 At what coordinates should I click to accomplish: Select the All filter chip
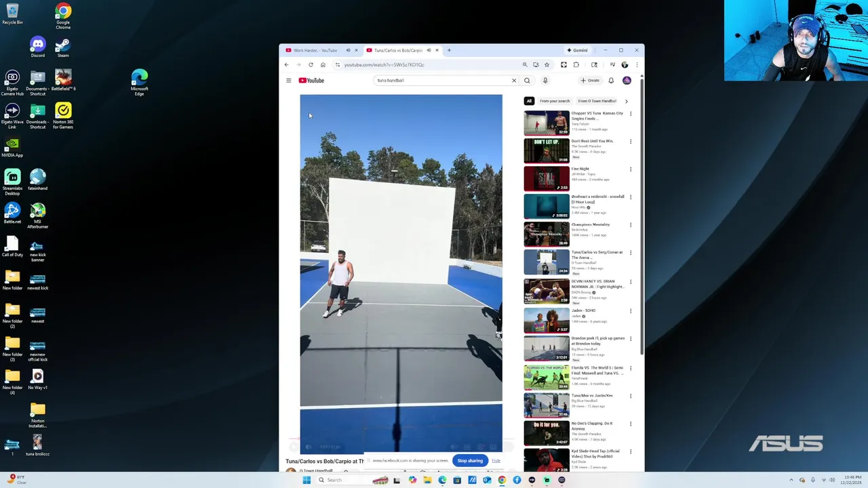529,101
